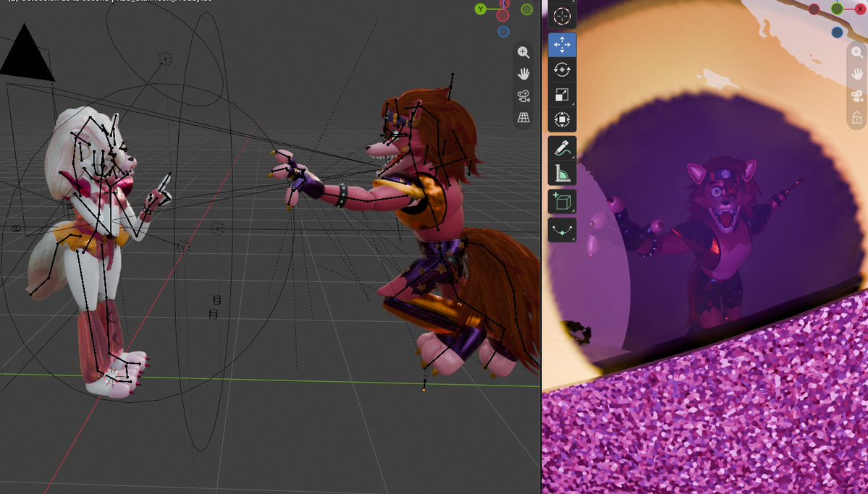
Task: Click zoom magnifier in left viewport
Action: coord(523,53)
